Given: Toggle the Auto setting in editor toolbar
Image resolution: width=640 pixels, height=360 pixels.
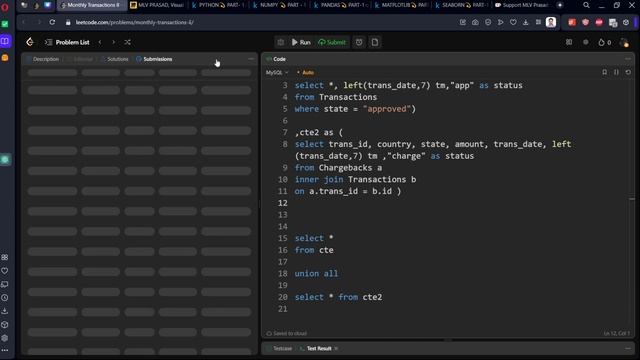Looking at the screenshot, I should 306,72.
